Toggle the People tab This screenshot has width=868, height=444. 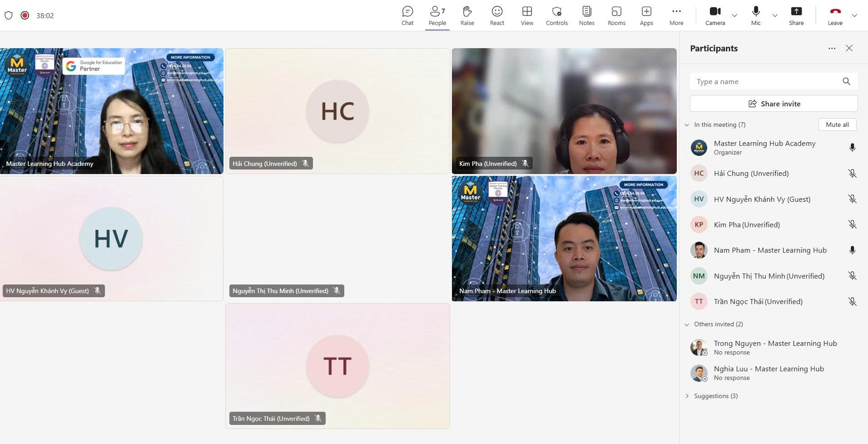tap(437, 15)
